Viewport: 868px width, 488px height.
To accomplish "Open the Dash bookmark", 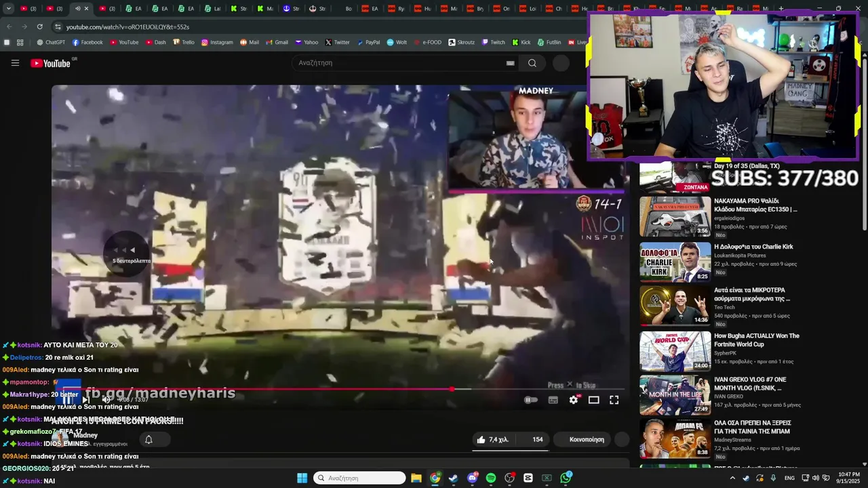I will click(x=155, y=42).
